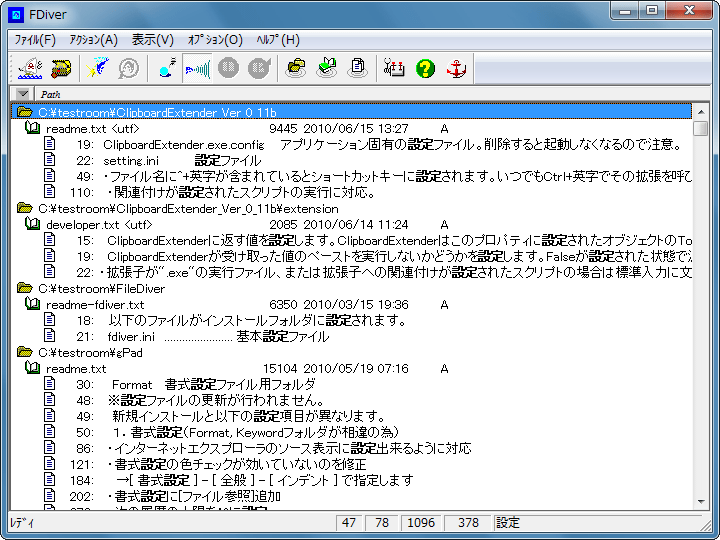The width and height of the screenshot is (720, 540).
Task: Open the ヘルプ(H) menu
Action: point(278,40)
